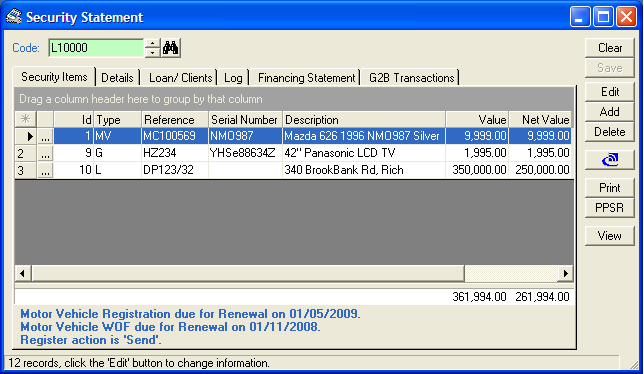644x374 pixels.
Task: Click the Motor Vehicle Registration renewal notice
Action: coord(190,314)
